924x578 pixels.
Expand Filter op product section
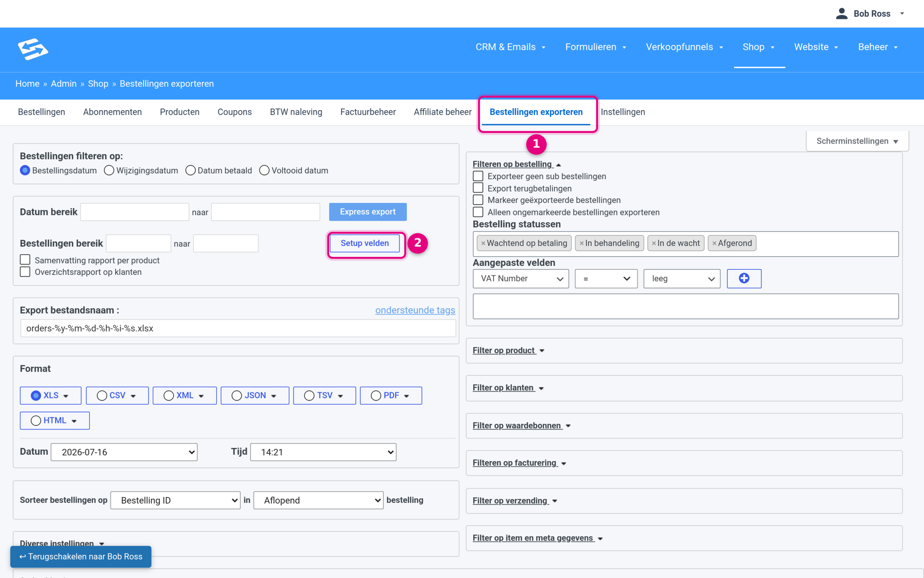pyautogui.click(x=508, y=350)
